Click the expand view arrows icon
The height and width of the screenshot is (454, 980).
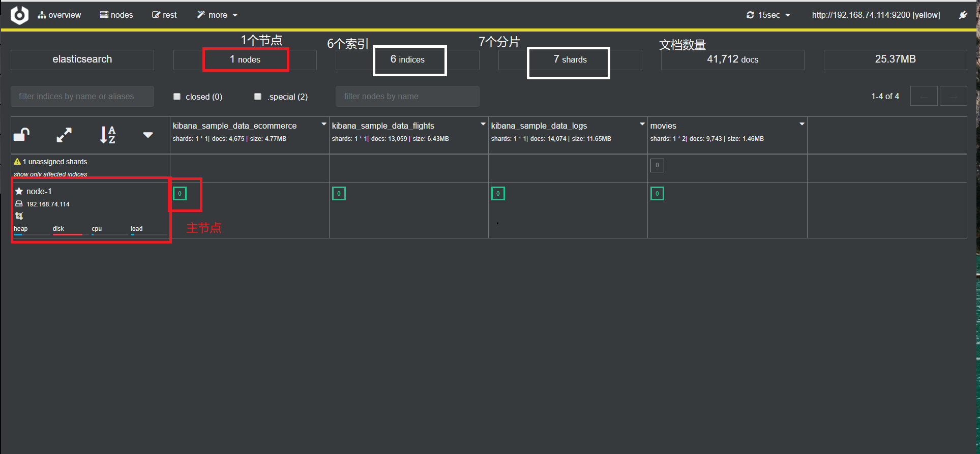pos(64,135)
